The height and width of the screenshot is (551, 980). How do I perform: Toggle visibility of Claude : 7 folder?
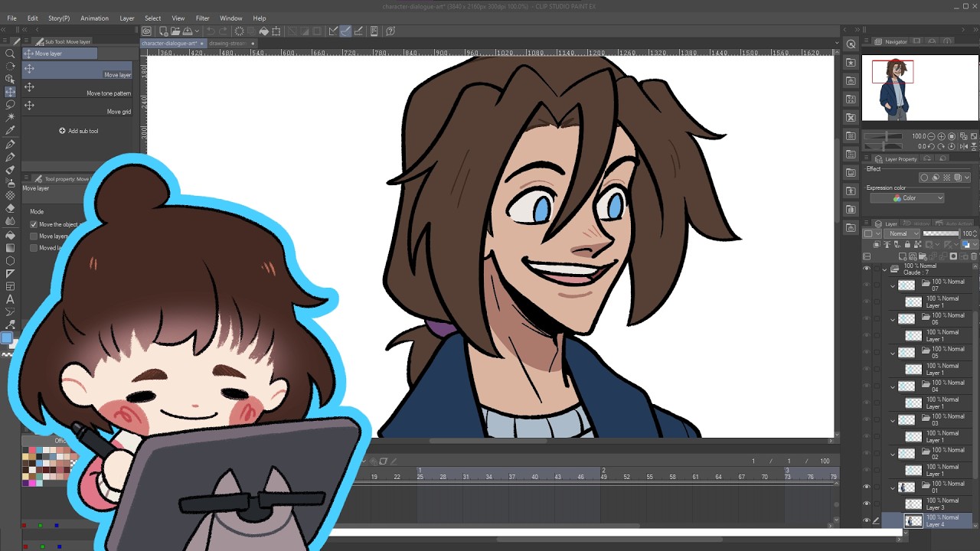click(x=867, y=269)
